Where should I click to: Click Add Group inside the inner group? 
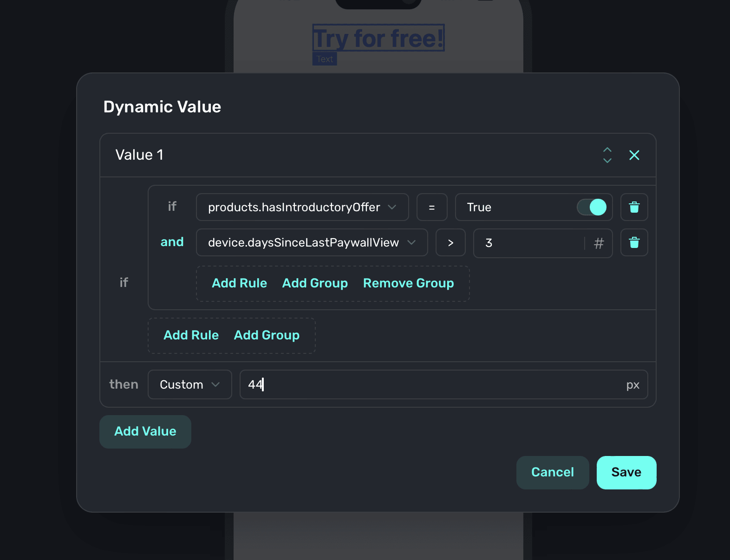315,283
